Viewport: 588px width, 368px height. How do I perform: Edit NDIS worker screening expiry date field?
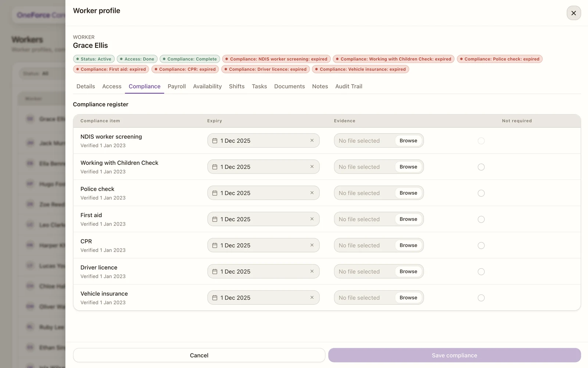263,141
